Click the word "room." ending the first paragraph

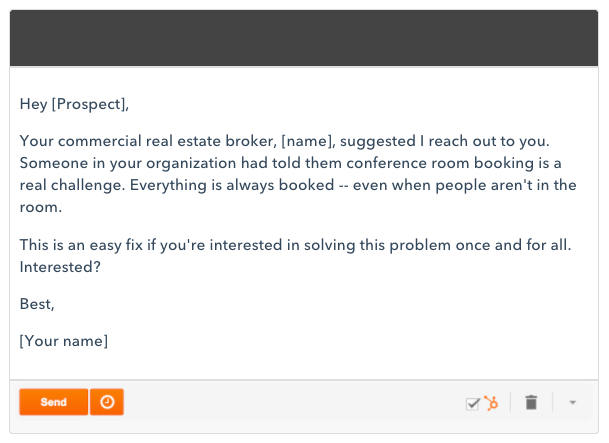tap(41, 207)
